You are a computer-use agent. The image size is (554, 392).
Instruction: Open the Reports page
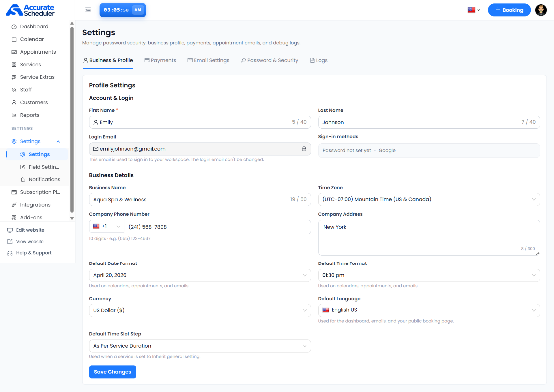pyautogui.click(x=29, y=115)
